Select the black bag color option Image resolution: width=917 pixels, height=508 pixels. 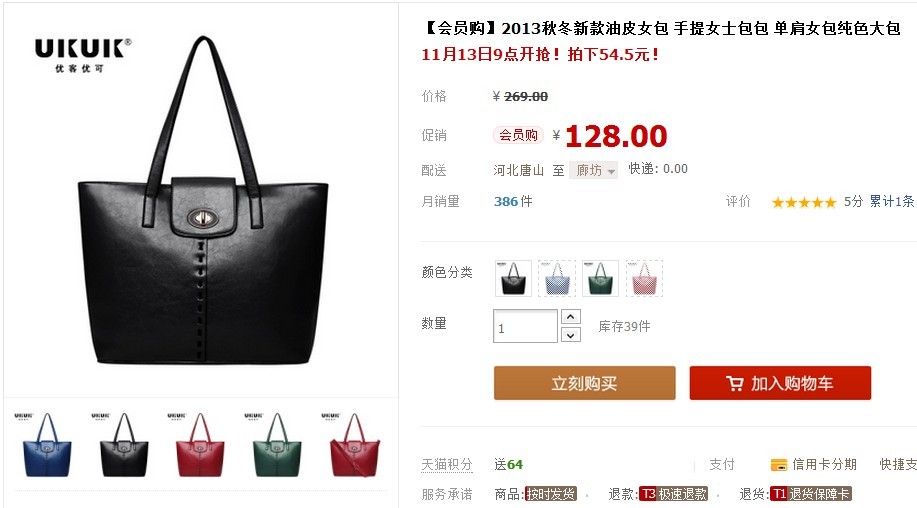click(513, 278)
